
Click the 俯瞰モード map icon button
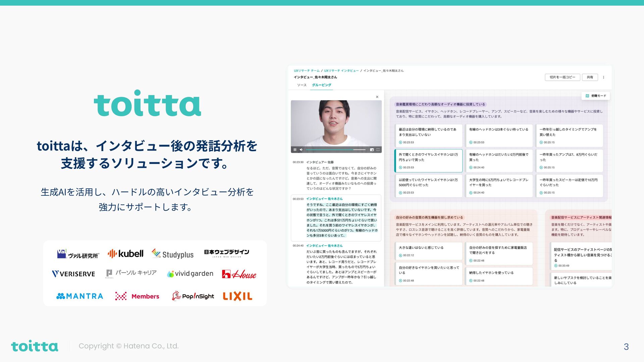[595, 96]
